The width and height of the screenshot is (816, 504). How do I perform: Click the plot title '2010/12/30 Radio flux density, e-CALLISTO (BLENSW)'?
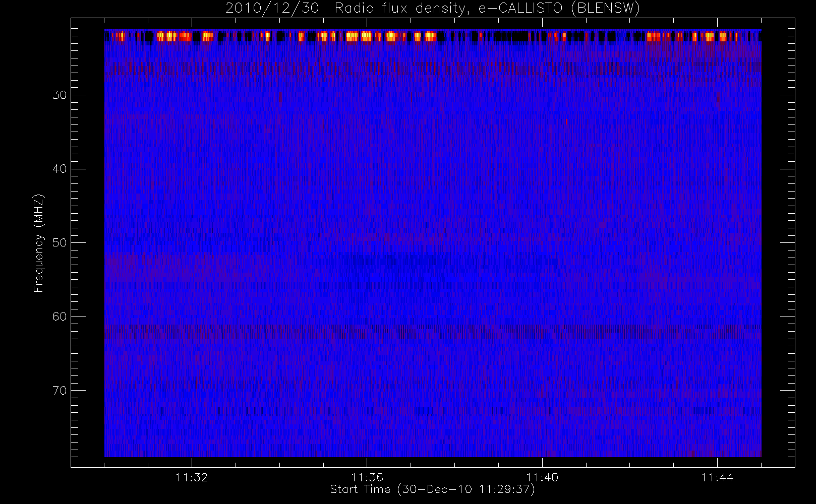[x=433, y=9]
